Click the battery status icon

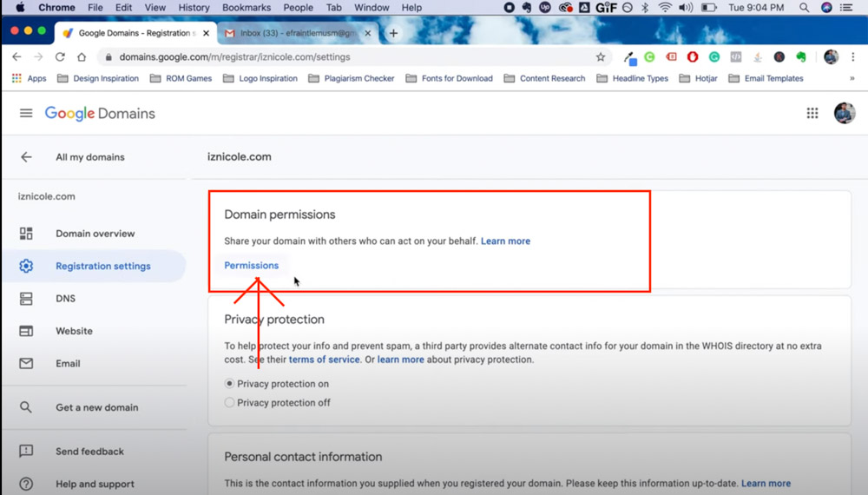[x=709, y=8]
